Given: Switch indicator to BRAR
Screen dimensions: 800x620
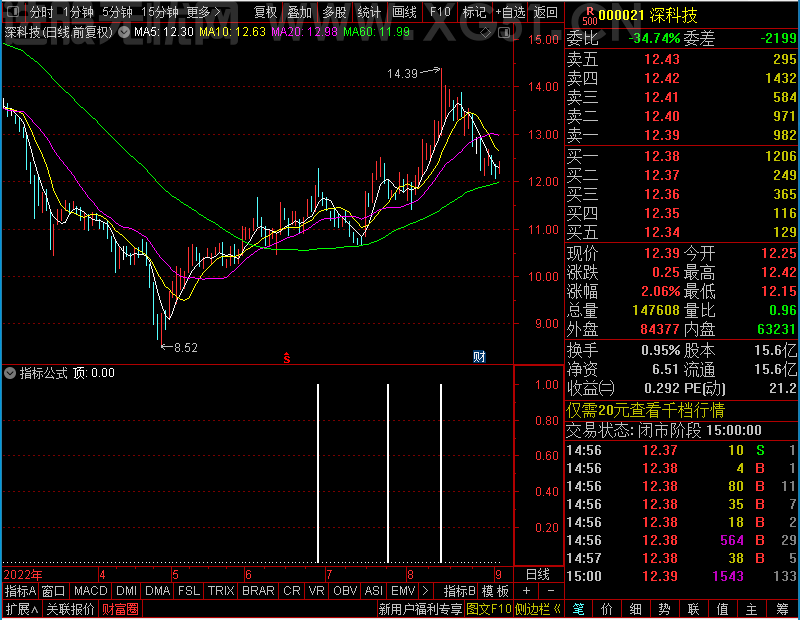Looking at the screenshot, I should 258,591.
